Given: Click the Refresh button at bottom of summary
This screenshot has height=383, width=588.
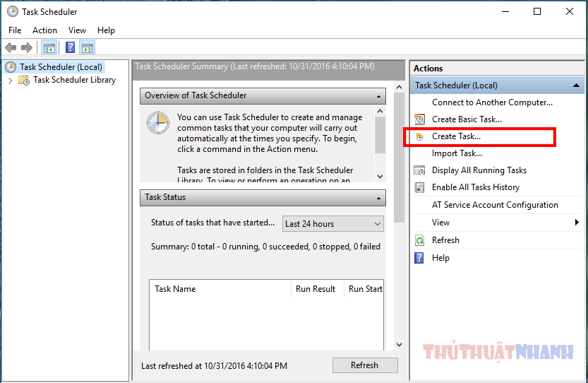Looking at the screenshot, I should coord(365,365).
